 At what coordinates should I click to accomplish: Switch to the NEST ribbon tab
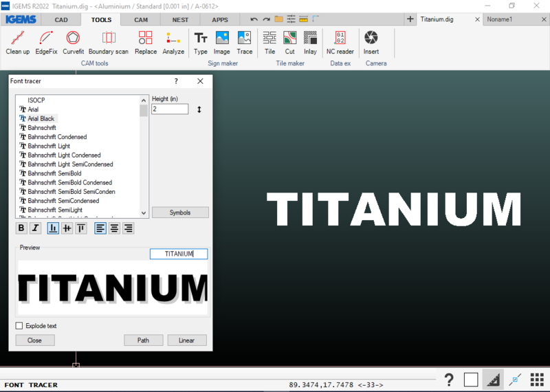180,20
